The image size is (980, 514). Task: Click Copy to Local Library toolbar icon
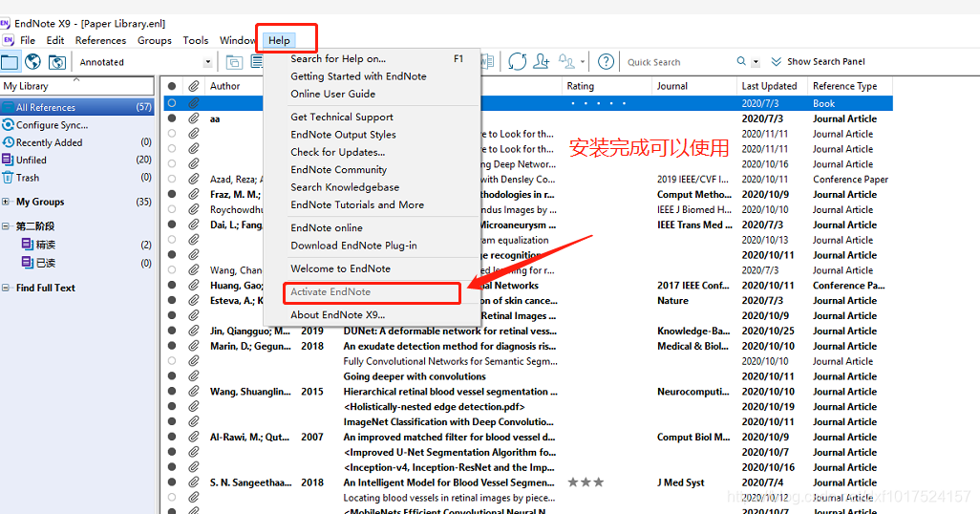(x=234, y=62)
